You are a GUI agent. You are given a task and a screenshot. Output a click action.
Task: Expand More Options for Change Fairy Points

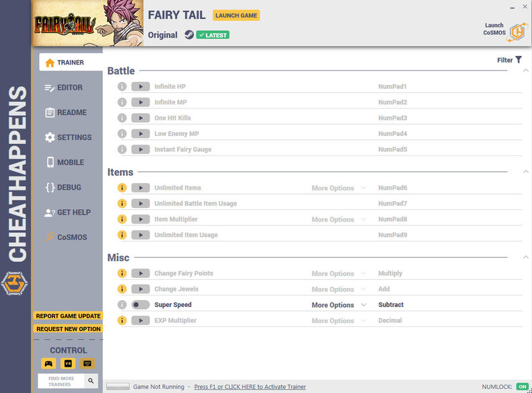point(339,274)
